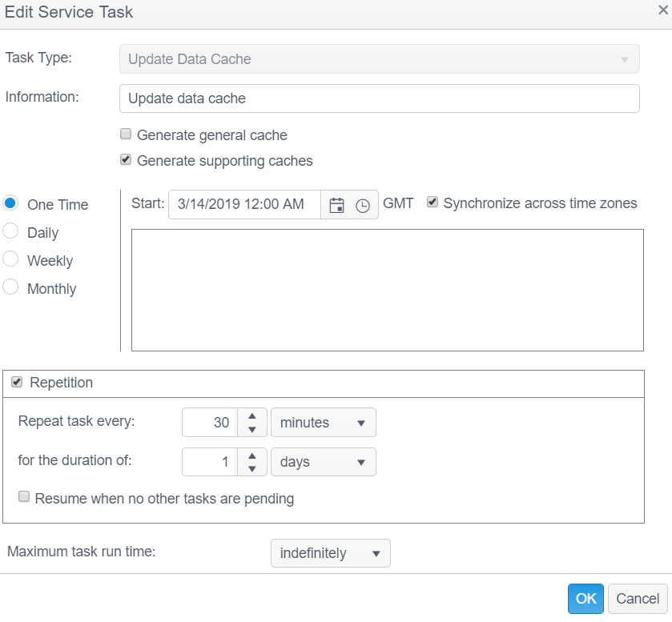Select the Daily schedule option
Image resolution: width=672 pixels, height=622 pixels.
10,232
